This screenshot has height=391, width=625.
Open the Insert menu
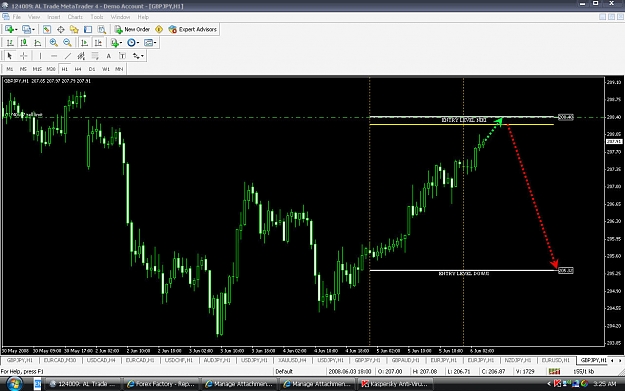(54, 17)
